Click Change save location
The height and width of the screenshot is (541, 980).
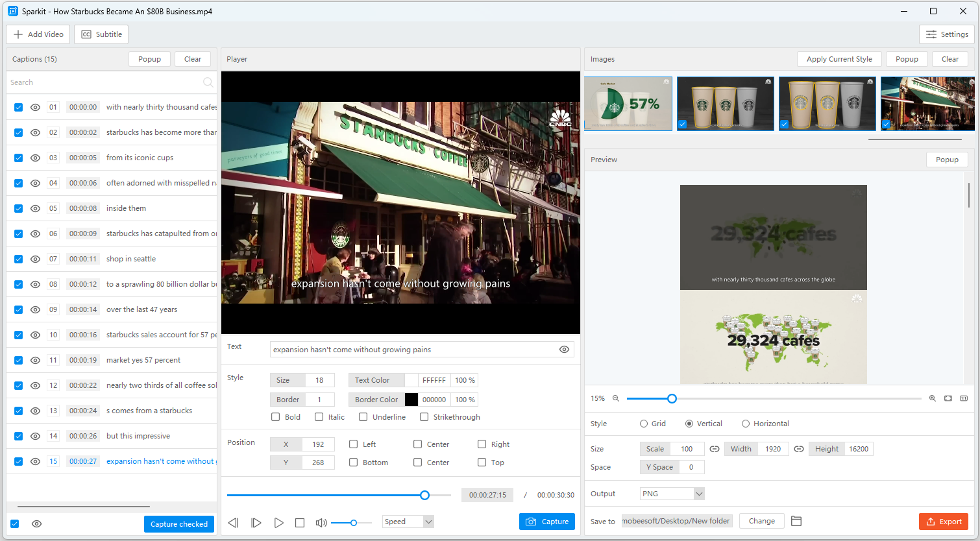click(x=762, y=521)
